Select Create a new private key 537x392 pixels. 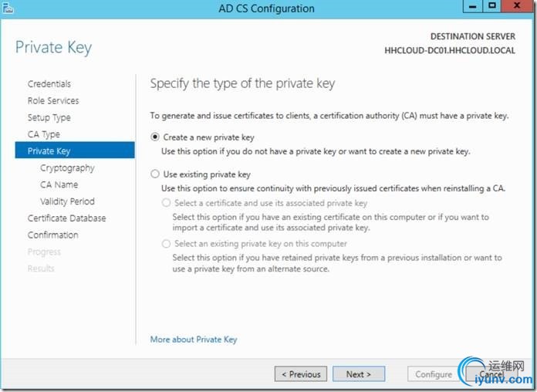click(155, 137)
